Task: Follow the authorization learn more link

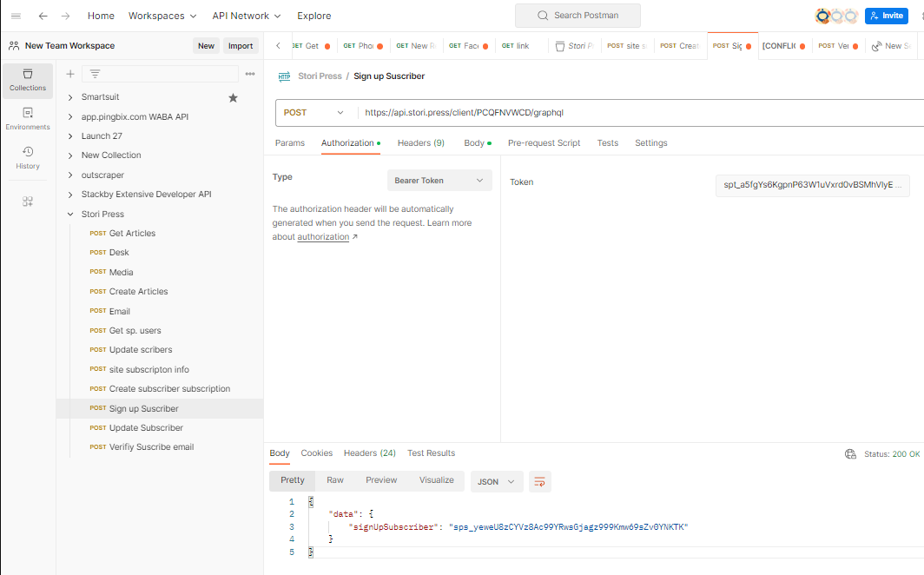Action: coord(324,237)
